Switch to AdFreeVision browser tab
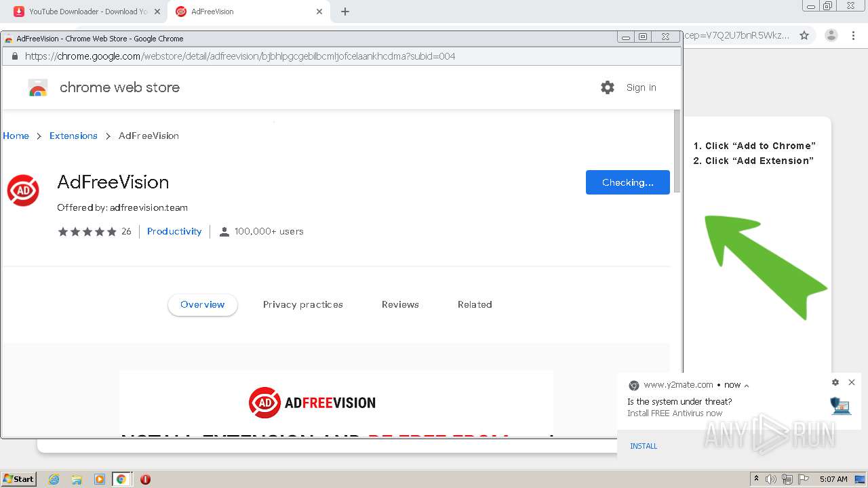This screenshot has height=488, width=868. coord(248,12)
